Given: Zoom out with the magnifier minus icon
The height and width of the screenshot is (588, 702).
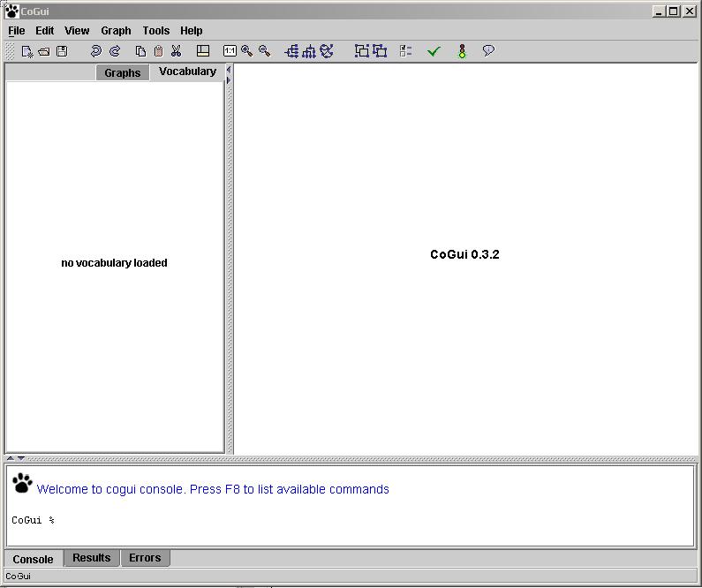Looking at the screenshot, I should pos(265,51).
